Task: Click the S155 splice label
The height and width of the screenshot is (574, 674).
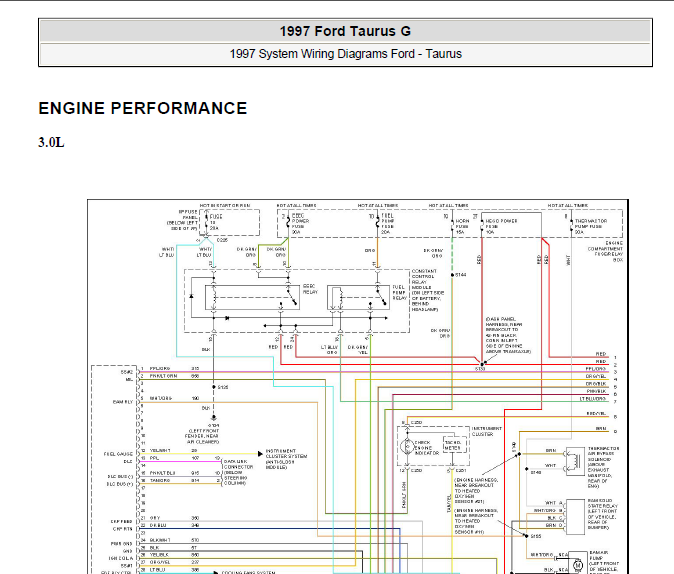Action: [536, 536]
